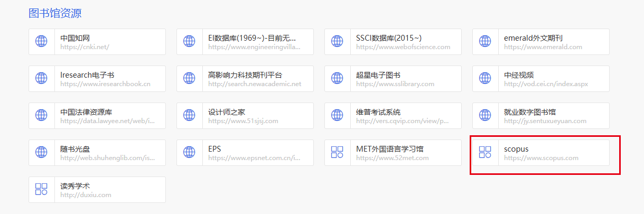644x214 pixels.
Task: Click the apps grid icon for scopus
Action: coord(485,153)
